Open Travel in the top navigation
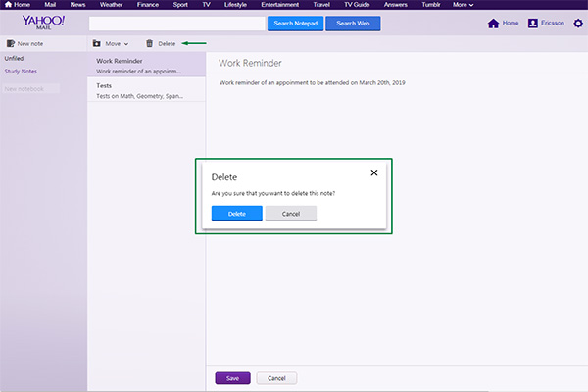 click(321, 5)
